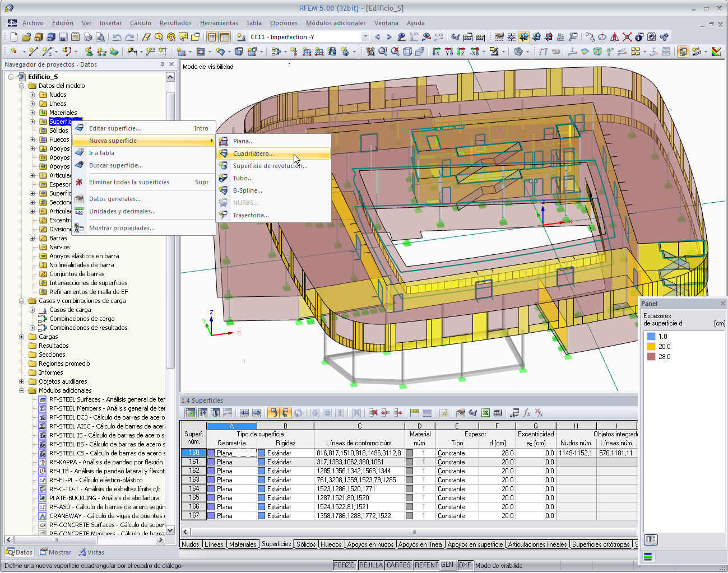728x573 pixels.
Task: Toggle the FORZC status bar option
Action: point(344,565)
